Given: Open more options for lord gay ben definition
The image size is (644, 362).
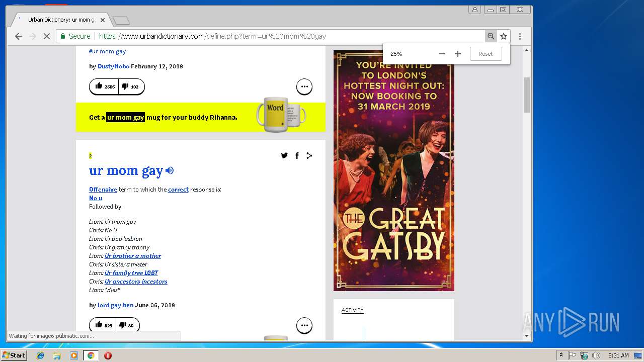Looking at the screenshot, I should (304, 325).
